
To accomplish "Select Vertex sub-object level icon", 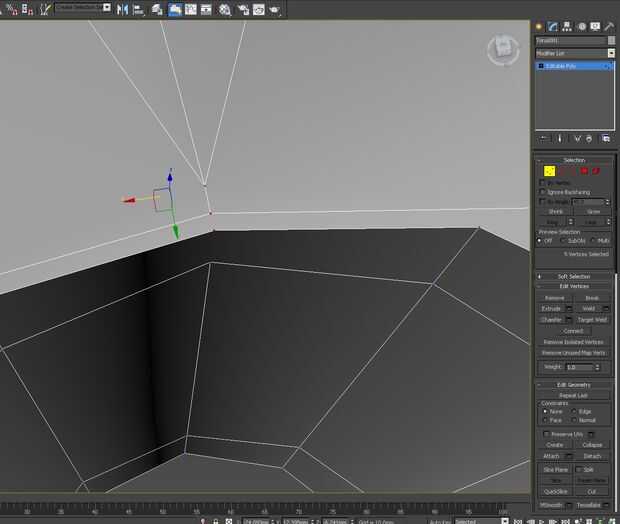I will [x=549, y=171].
